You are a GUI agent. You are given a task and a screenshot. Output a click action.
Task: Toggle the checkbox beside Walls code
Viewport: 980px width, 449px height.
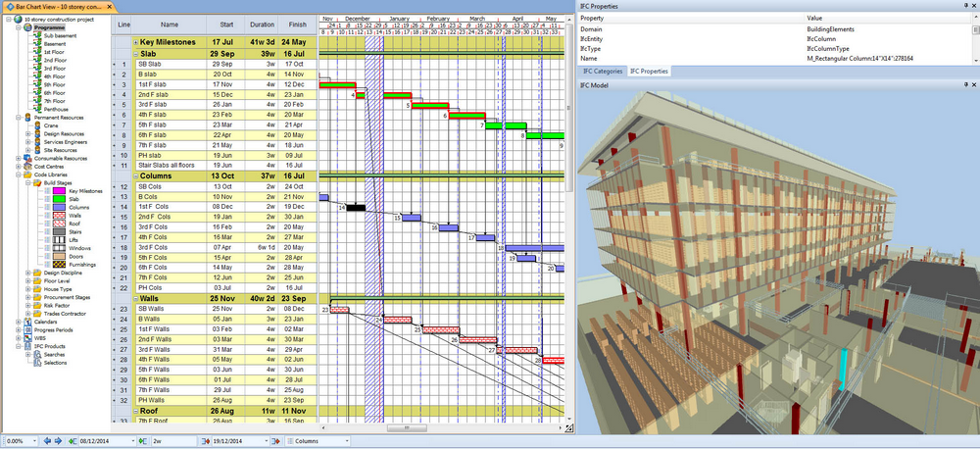click(46, 216)
